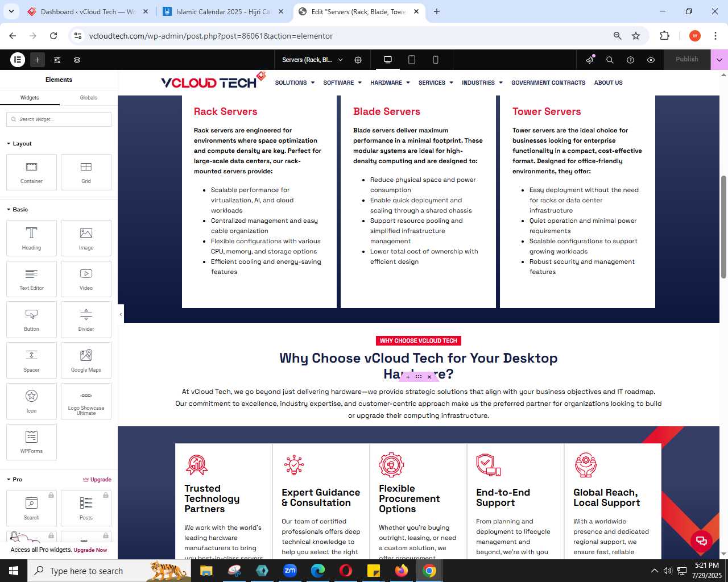Open File Explorer from taskbar

[x=206, y=571]
